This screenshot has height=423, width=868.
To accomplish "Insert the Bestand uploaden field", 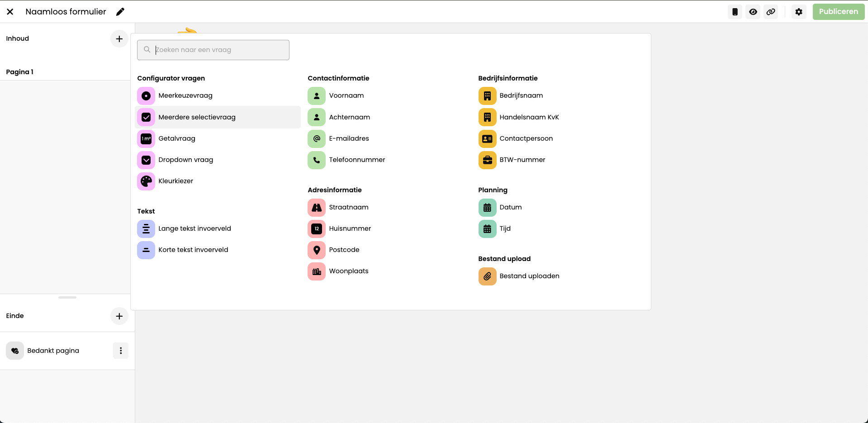I will [x=529, y=276].
